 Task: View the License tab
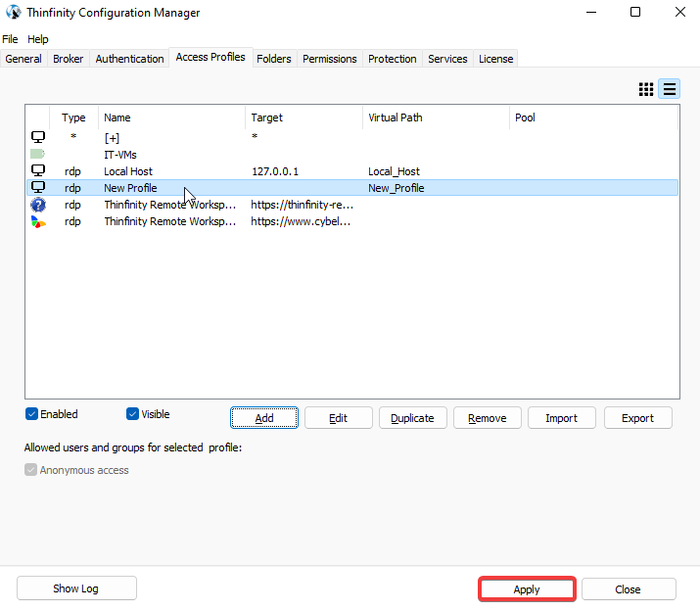click(x=495, y=59)
